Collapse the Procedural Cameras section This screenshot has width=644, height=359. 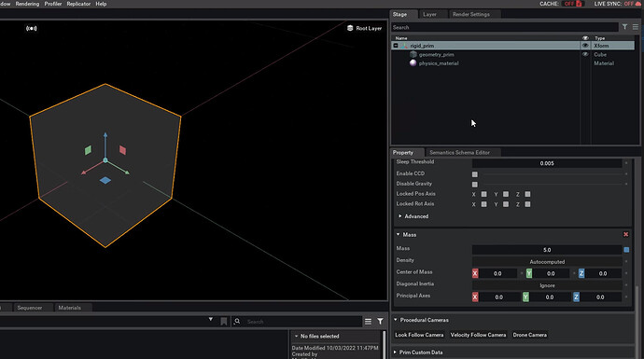[396, 320]
